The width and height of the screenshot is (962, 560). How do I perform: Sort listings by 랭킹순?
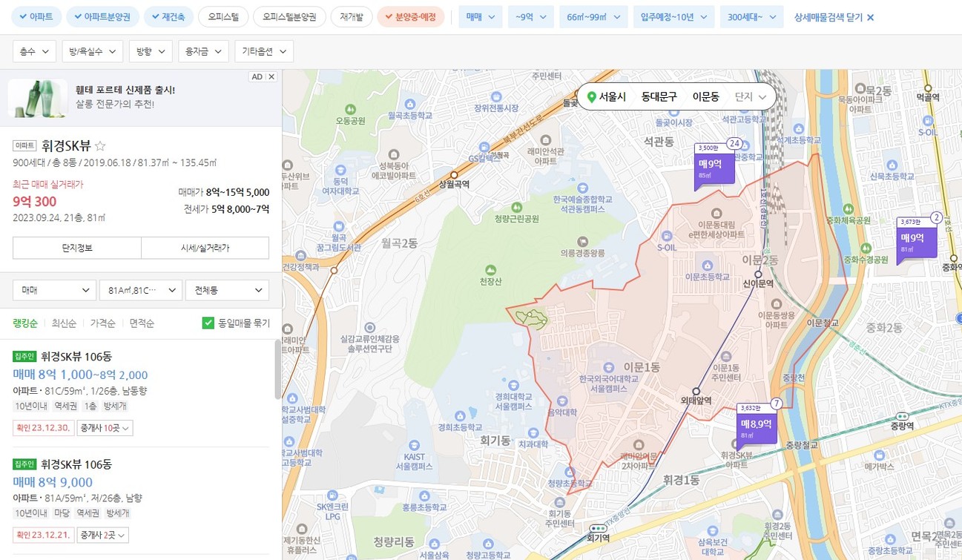[x=26, y=323]
